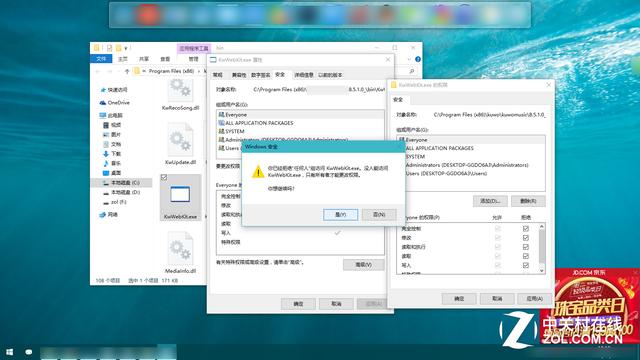
Task: Switch to 详细信息 tab in Properties
Action: [304, 75]
